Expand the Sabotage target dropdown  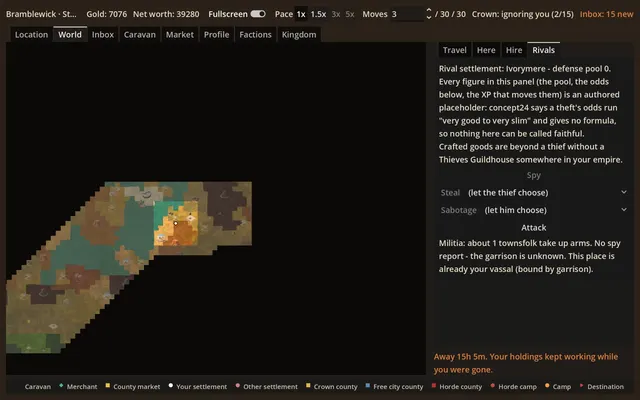pos(533,210)
